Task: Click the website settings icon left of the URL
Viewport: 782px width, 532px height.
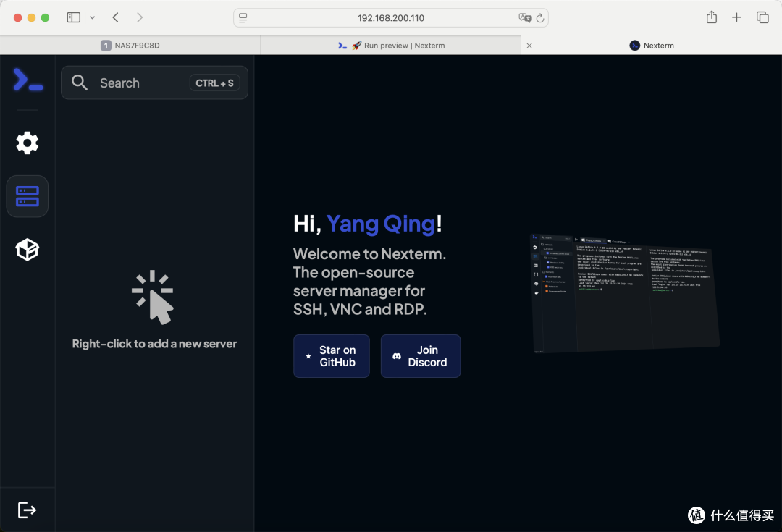Action: (x=245, y=17)
